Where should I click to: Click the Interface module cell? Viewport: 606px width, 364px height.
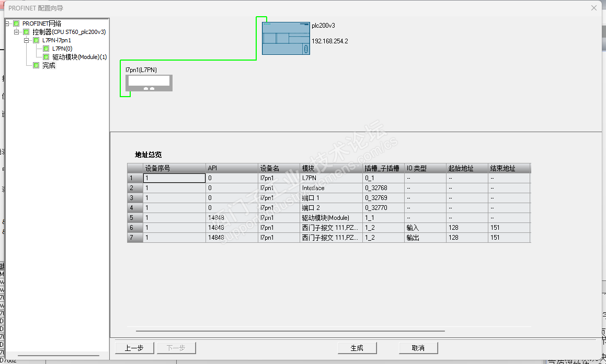(331, 188)
